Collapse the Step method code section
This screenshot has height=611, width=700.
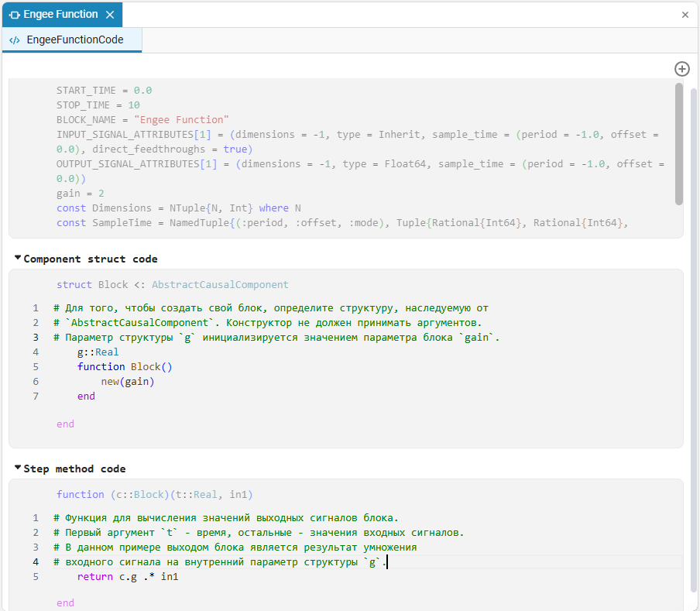[x=18, y=468]
